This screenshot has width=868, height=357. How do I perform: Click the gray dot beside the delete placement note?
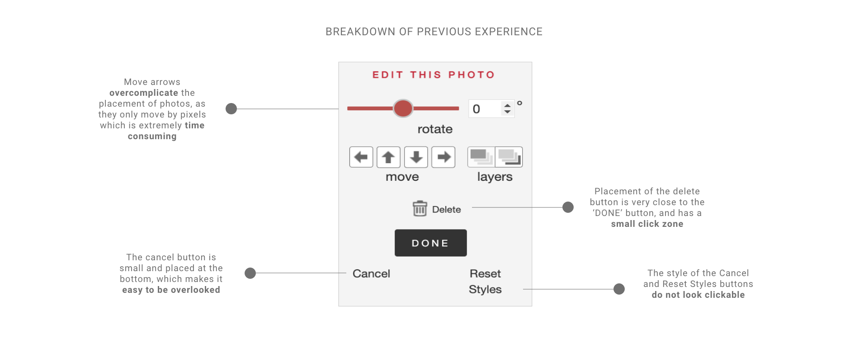pyautogui.click(x=568, y=207)
